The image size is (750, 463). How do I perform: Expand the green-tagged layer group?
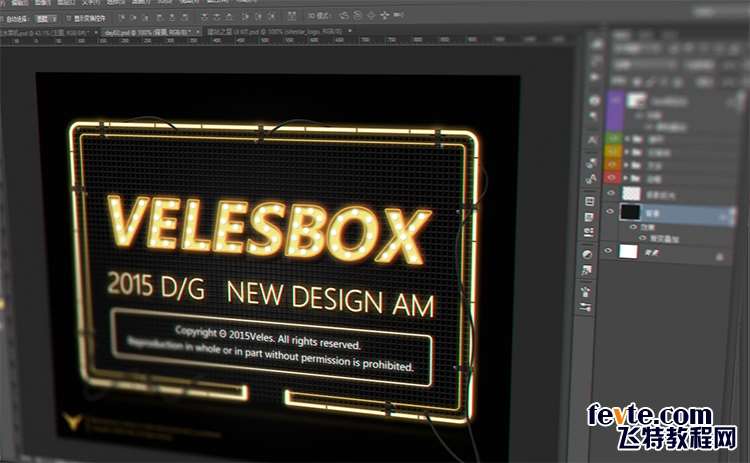[x=628, y=139]
